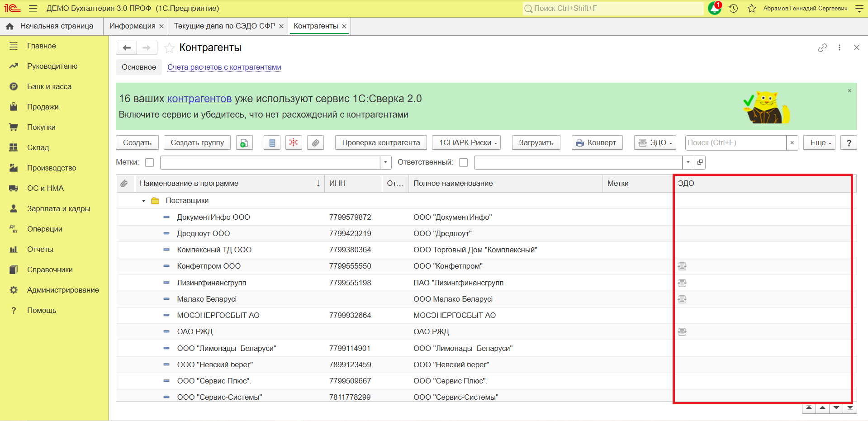
Task: Click the notifications bell icon
Action: (715, 8)
